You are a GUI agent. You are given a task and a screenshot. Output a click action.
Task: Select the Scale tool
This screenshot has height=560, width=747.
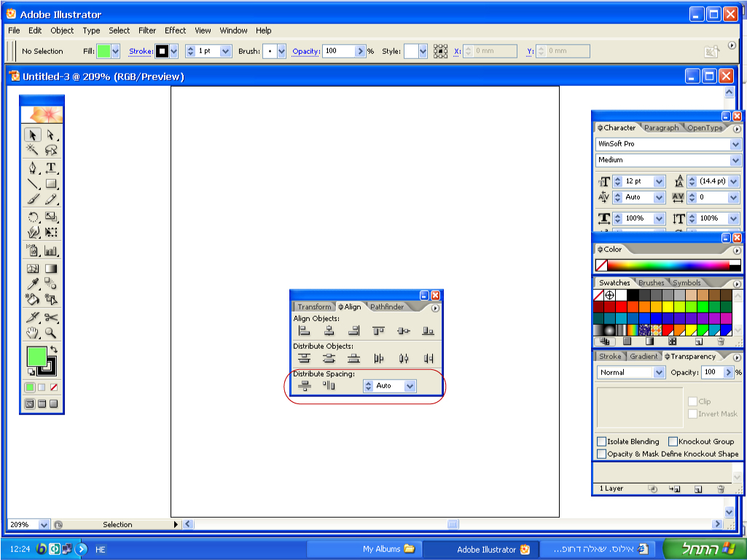(x=51, y=217)
